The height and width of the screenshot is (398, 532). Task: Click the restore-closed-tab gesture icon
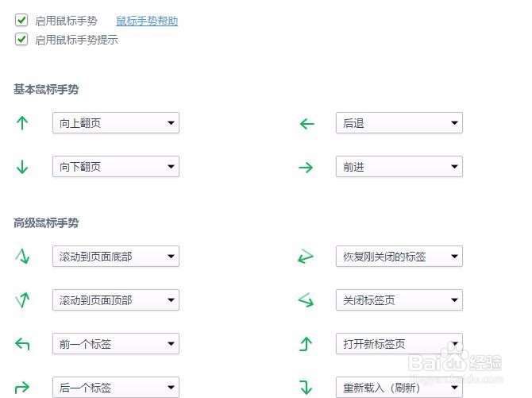[x=306, y=256]
